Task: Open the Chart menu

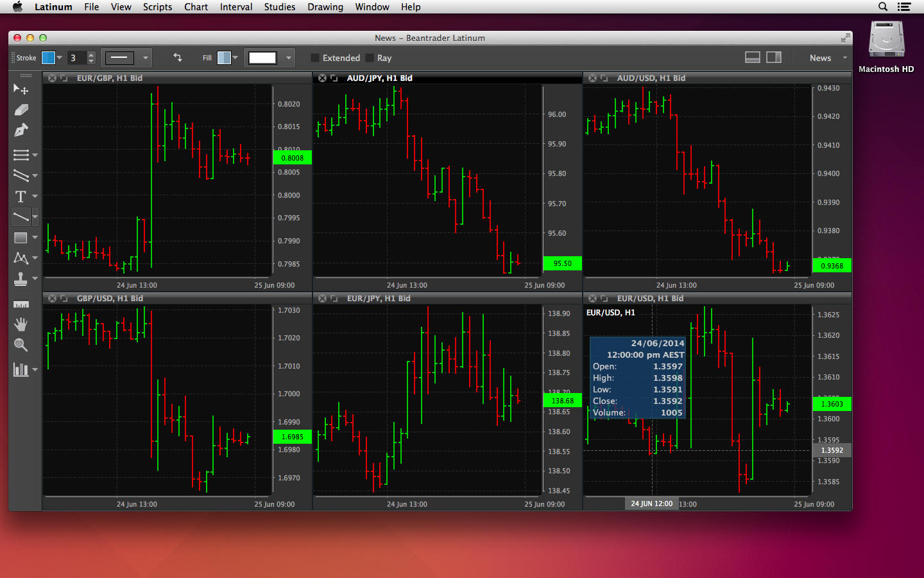Action: click(196, 7)
